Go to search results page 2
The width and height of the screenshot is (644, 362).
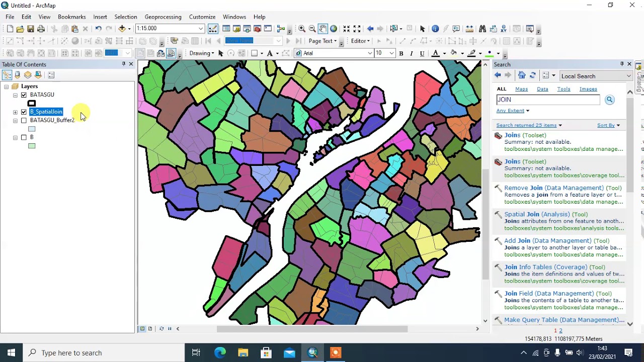click(560, 331)
